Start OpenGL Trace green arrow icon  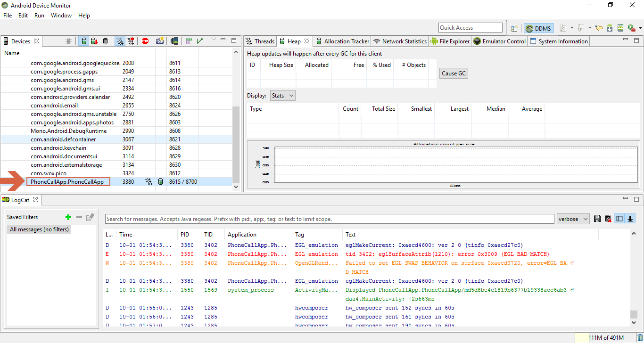click(200, 41)
